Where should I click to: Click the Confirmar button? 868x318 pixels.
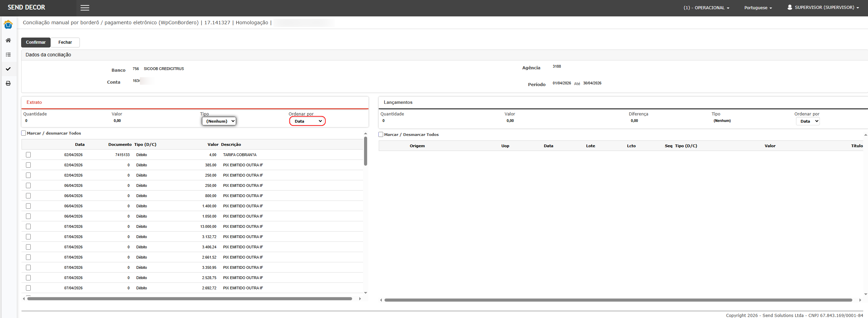[36, 42]
